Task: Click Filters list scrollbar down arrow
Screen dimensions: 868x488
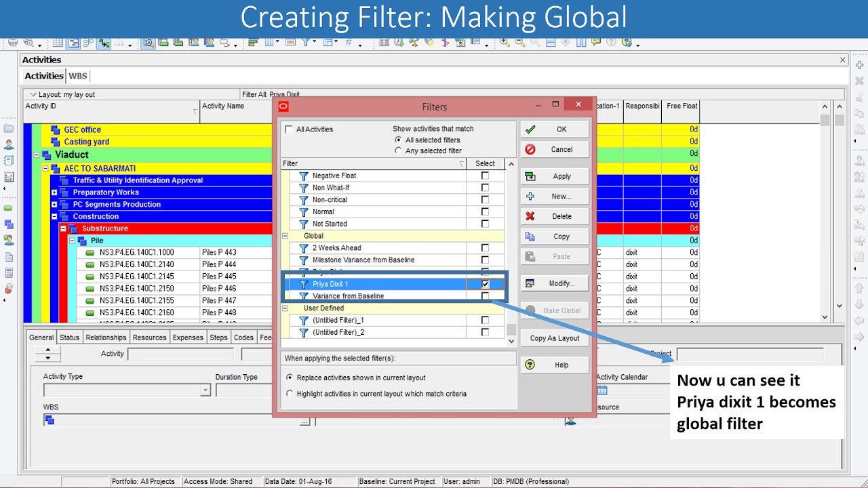Action: tap(511, 342)
